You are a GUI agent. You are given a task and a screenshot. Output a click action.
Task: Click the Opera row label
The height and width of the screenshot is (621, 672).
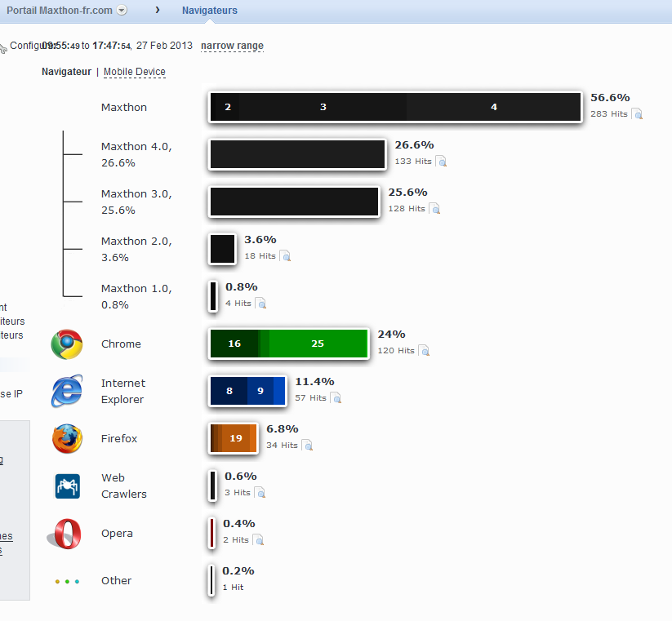(117, 534)
